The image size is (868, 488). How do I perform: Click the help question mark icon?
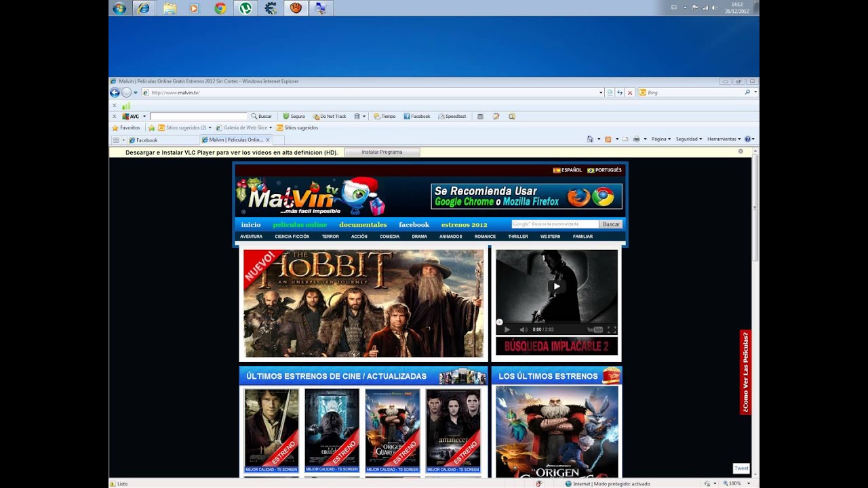747,139
